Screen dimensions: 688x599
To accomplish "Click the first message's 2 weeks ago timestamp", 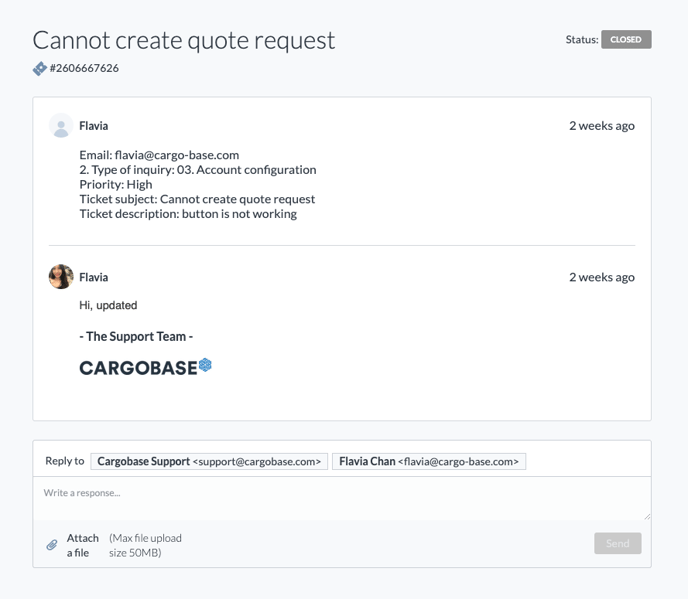I will click(x=602, y=126).
